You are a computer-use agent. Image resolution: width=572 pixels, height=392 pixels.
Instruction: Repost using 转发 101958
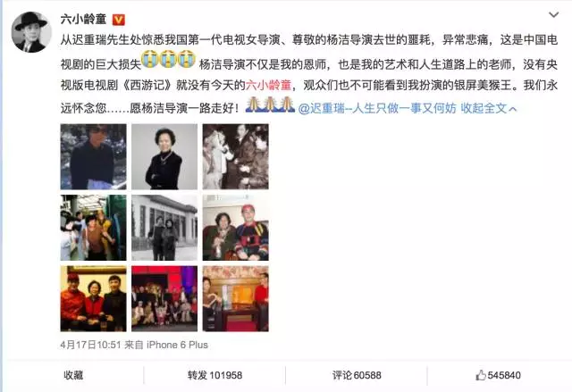pos(214,375)
